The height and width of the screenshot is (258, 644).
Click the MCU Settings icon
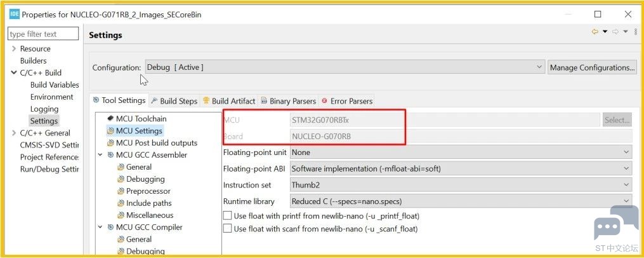tap(110, 131)
